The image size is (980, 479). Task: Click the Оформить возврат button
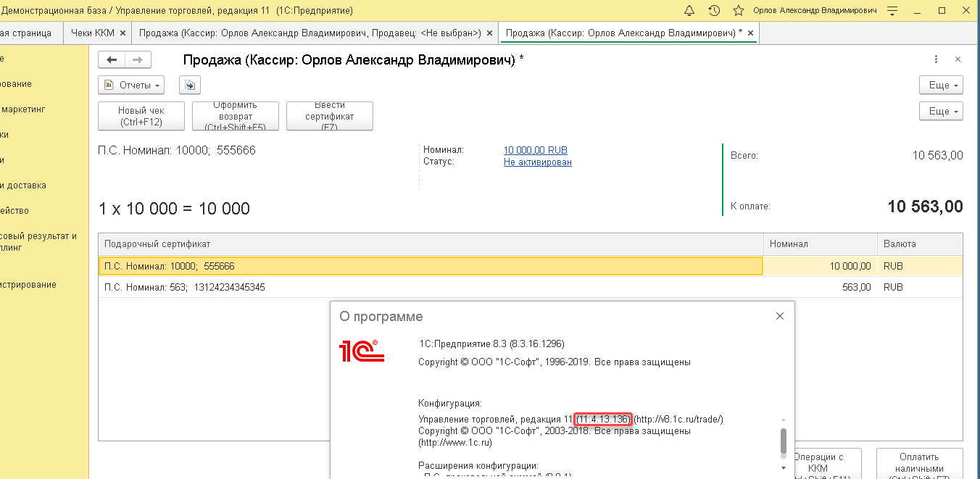click(236, 116)
